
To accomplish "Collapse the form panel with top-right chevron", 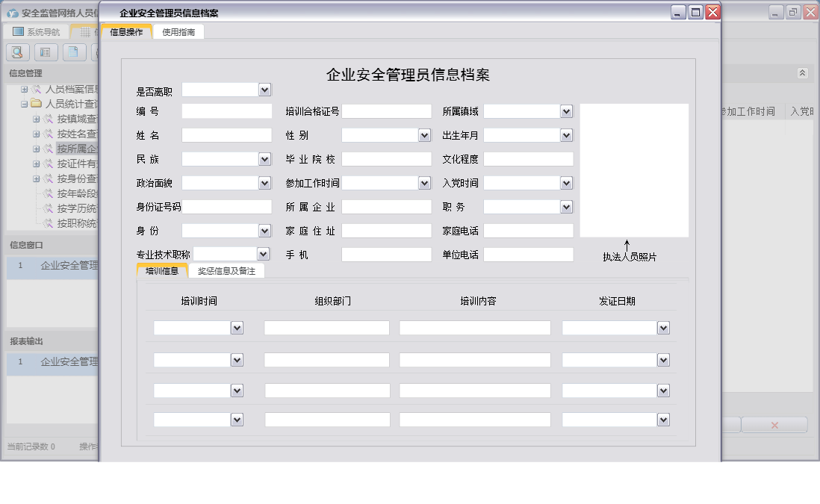I will (803, 73).
